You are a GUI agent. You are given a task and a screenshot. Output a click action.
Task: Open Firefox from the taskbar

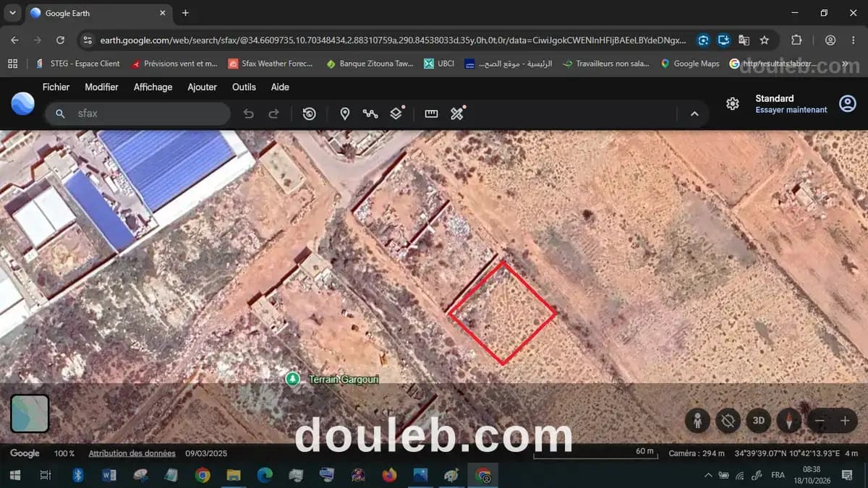click(x=389, y=475)
